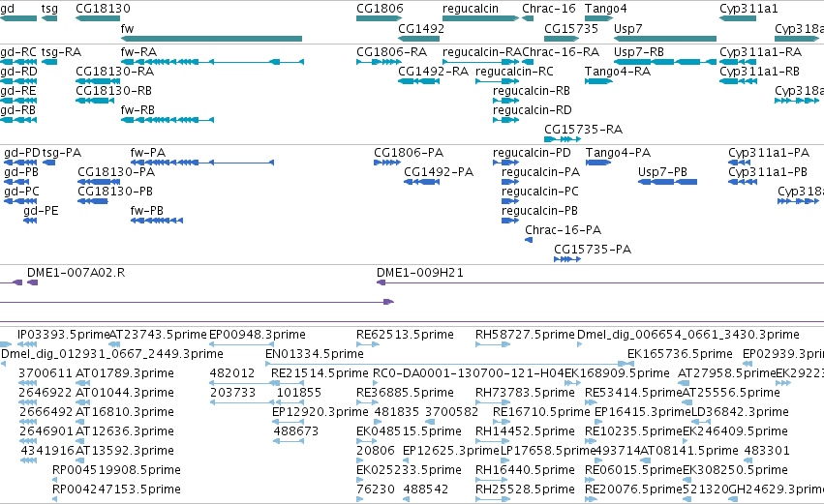
Task: Click the 'regucalcin-PA' protein label
Action: tap(540, 172)
